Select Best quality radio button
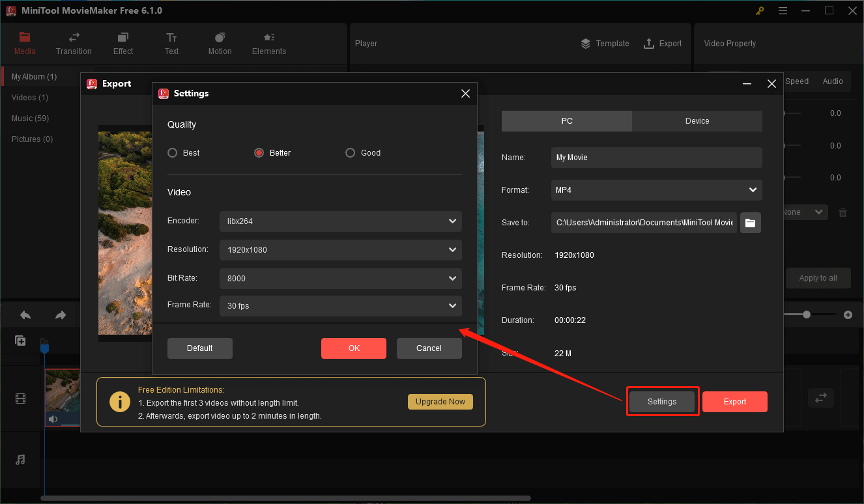This screenshot has height=504, width=864. click(173, 153)
